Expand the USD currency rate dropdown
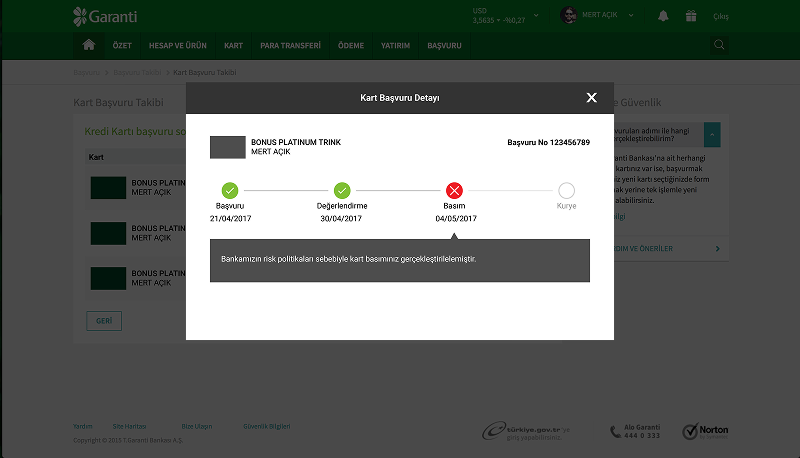 536,15
